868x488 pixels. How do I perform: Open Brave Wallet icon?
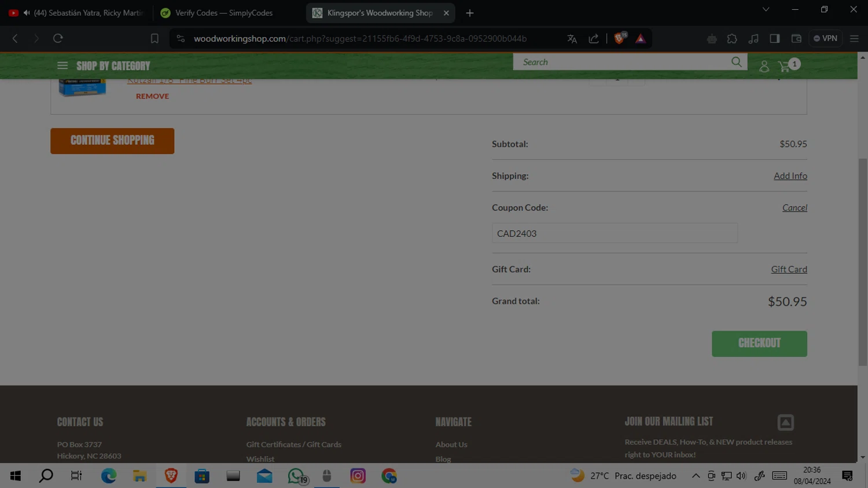[796, 39]
